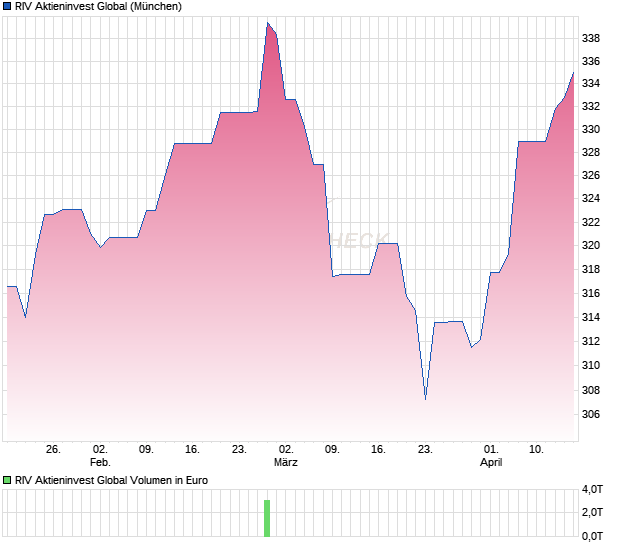Select the März month label on the time axis
The width and height of the screenshot is (620, 546).
(286, 463)
